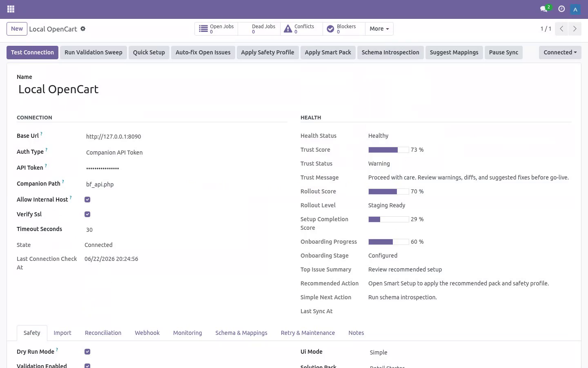The height and width of the screenshot is (368, 588).
Task: Click the Pause Sync button
Action: click(503, 52)
